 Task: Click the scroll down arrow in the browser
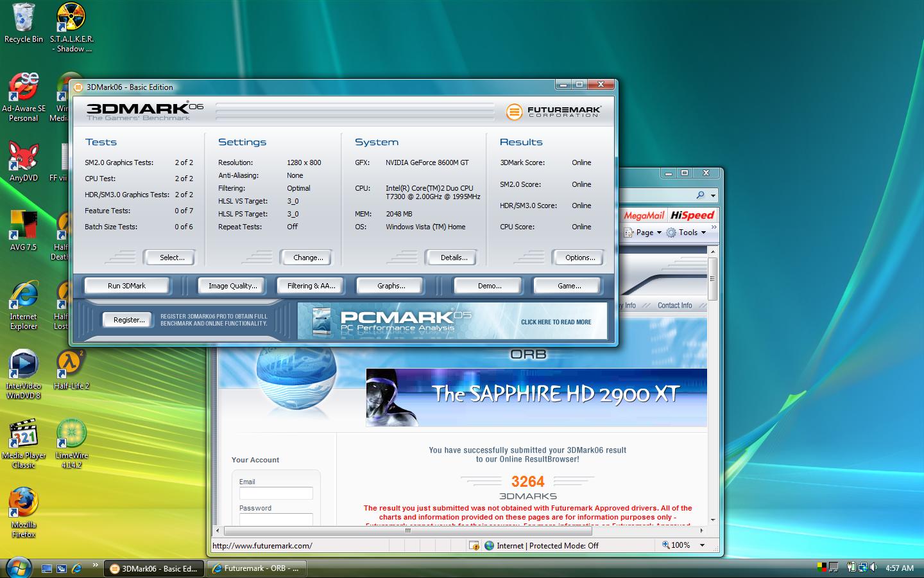point(712,520)
